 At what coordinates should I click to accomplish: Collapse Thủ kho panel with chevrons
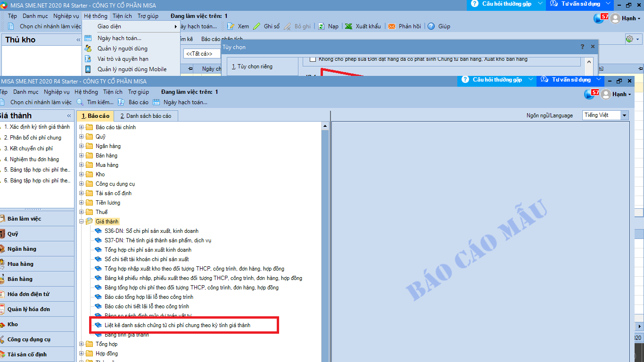pyautogui.click(x=78, y=40)
